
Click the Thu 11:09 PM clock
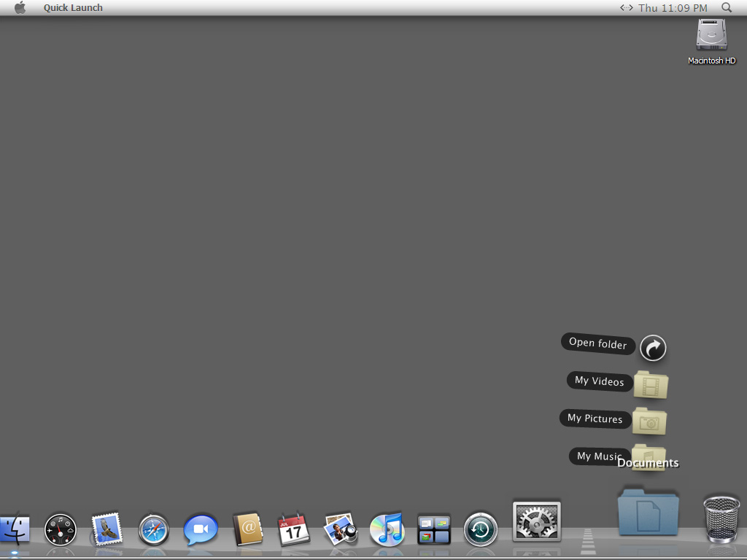673,7
